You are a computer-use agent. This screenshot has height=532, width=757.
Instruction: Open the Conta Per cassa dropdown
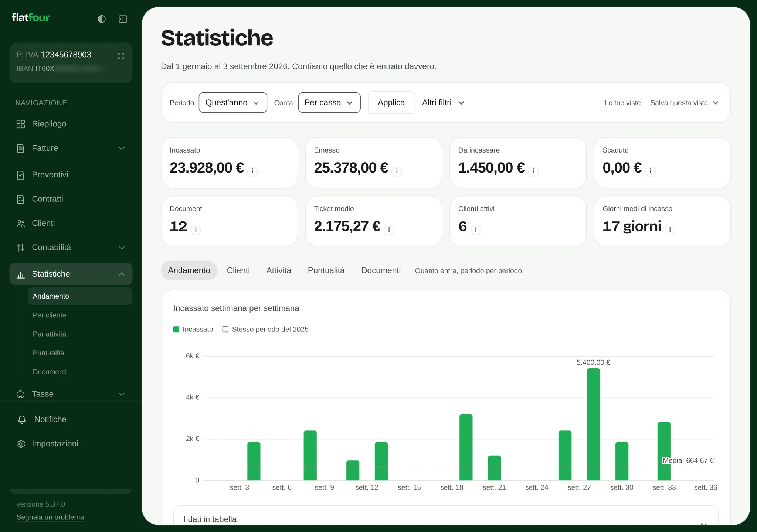(x=329, y=103)
